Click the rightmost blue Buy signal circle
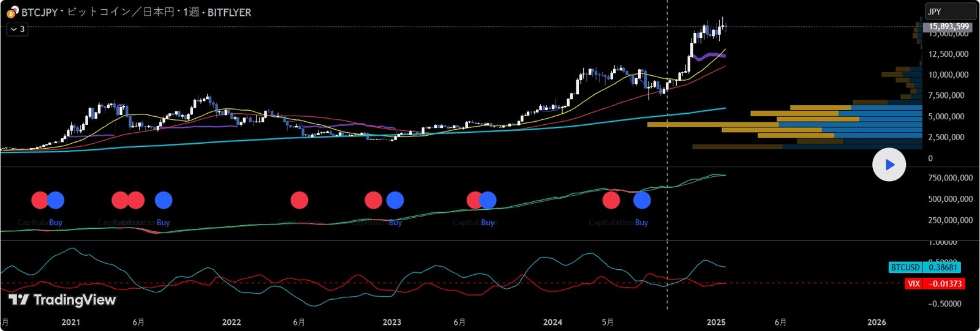 (642, 200)
